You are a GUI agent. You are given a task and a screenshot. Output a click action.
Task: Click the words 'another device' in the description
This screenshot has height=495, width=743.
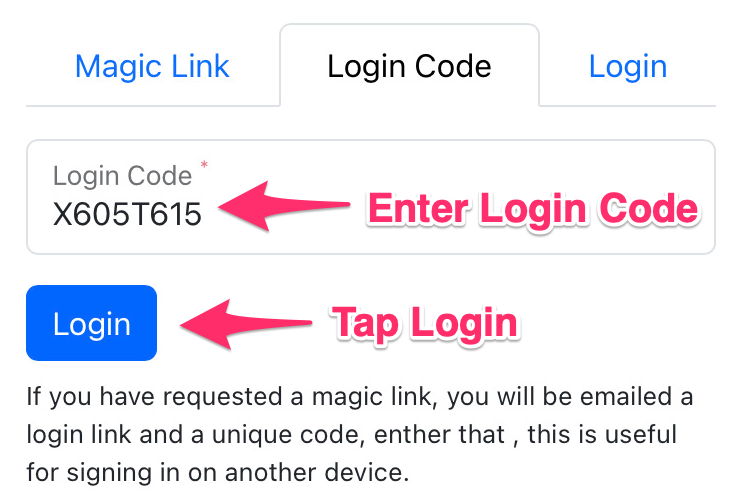(317, 472)
